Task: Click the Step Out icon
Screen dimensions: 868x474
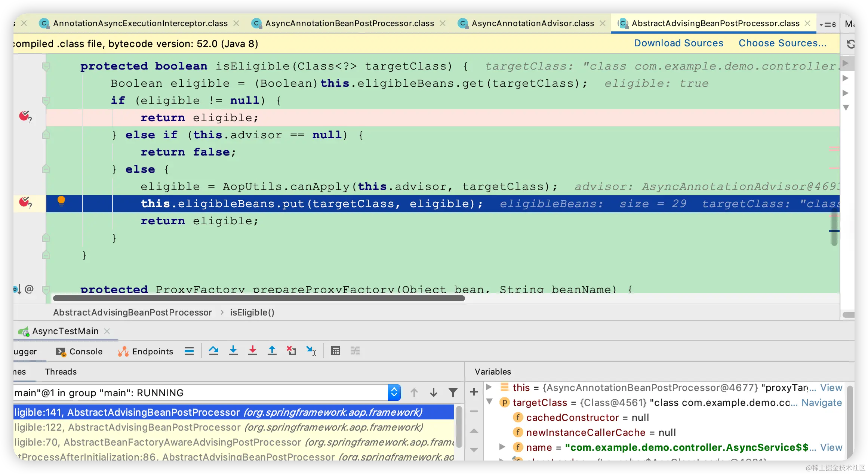Action: pyautogui.click(x=272, y=351)
